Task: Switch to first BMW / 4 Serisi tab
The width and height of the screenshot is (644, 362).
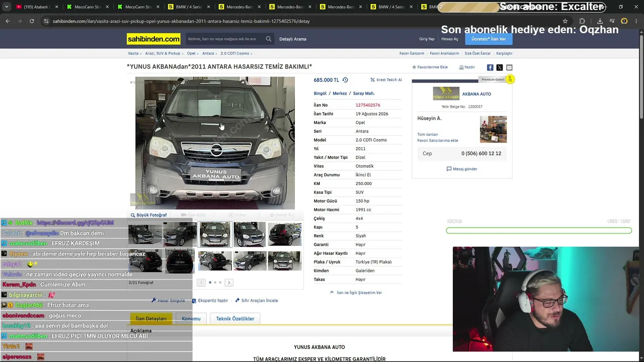Action: 188,7
